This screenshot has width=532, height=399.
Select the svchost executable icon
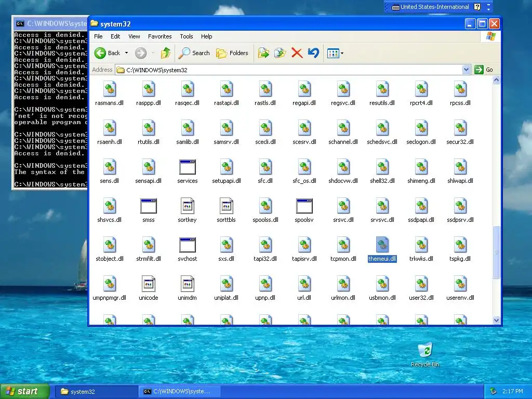187,245
